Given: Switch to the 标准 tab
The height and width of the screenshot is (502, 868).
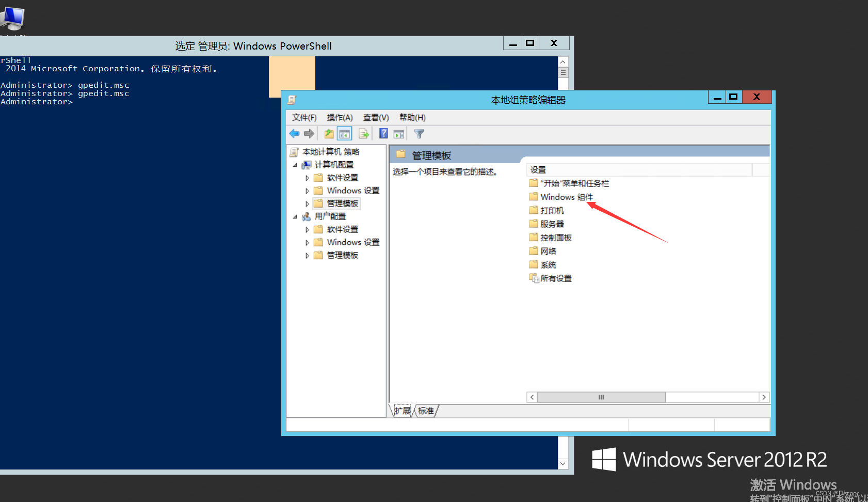Looking at the screenshot, I should tap(426, 411).
